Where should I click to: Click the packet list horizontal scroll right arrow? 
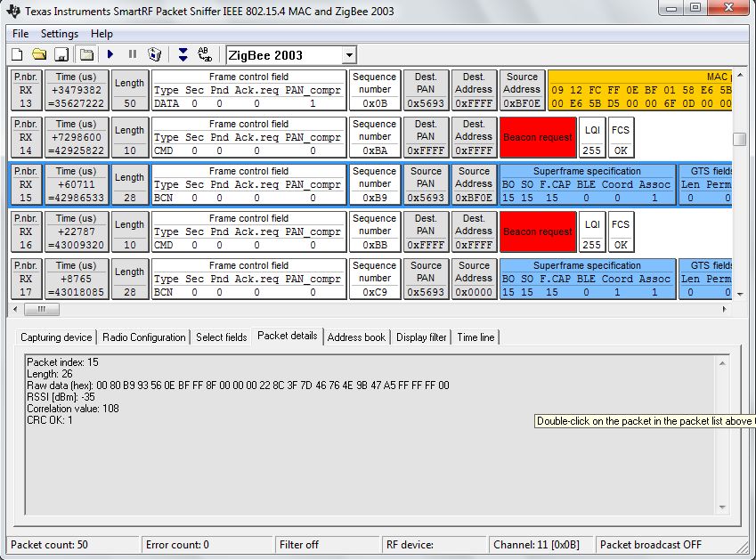(725, 310)
